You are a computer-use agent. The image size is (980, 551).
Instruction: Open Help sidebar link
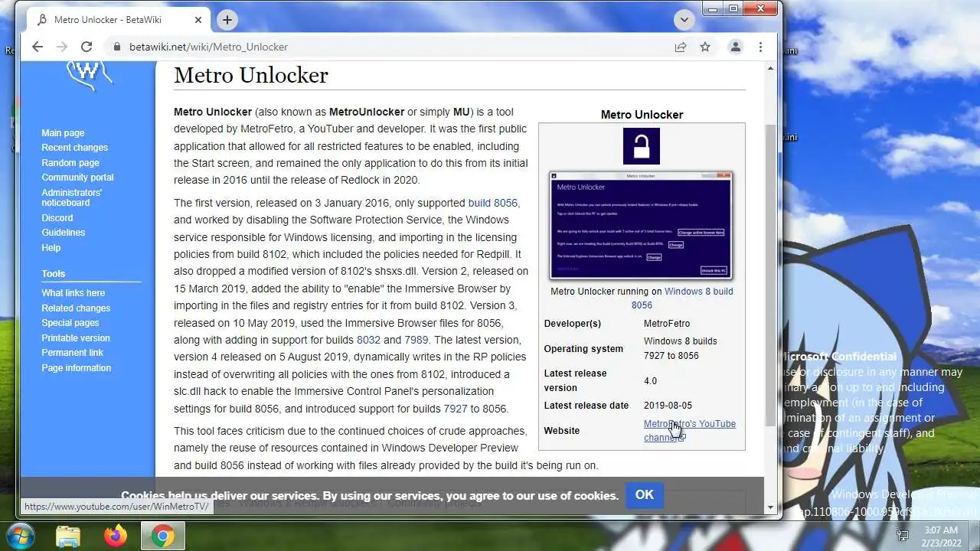pyautogui.click(x=51, y=248)
